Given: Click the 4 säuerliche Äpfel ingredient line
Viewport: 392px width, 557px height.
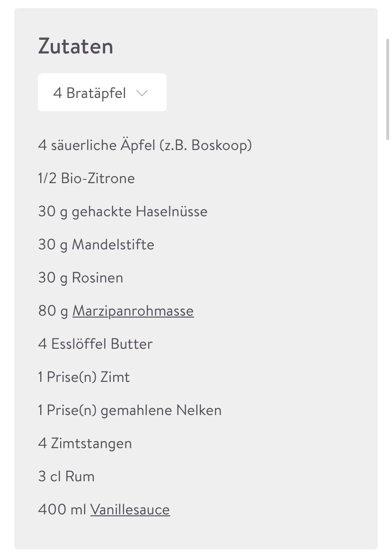Looking at the screenshot, I should (x=145, y=145).
